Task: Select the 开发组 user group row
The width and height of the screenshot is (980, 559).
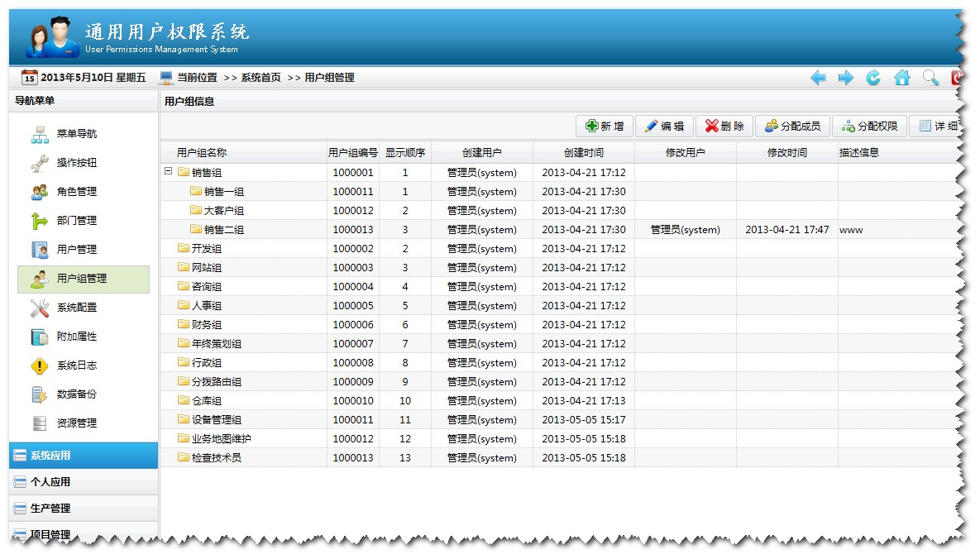Action: [x=206, y=248]
